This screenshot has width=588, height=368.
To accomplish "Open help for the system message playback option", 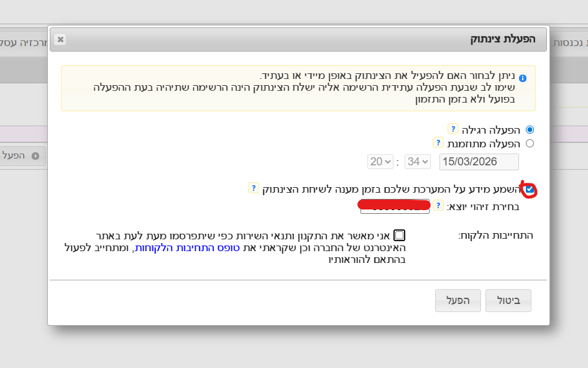I will click(x=253, y=187).
